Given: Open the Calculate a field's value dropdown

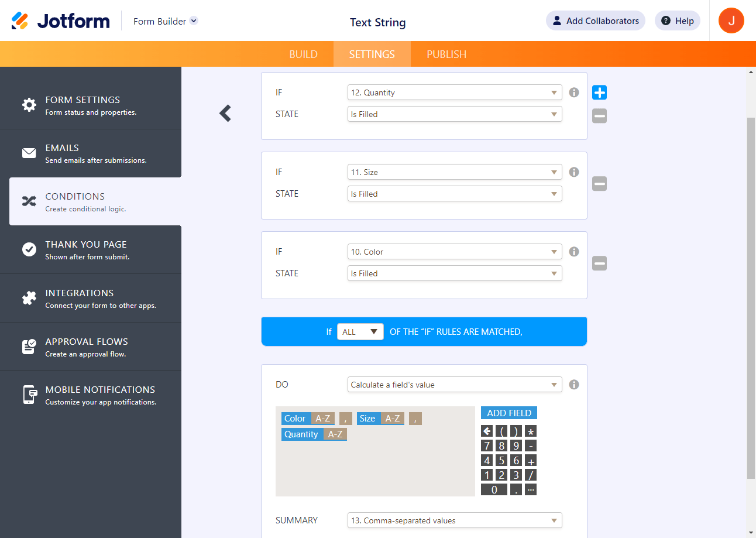Looking at the screenshot, I should tap(455, 385).
